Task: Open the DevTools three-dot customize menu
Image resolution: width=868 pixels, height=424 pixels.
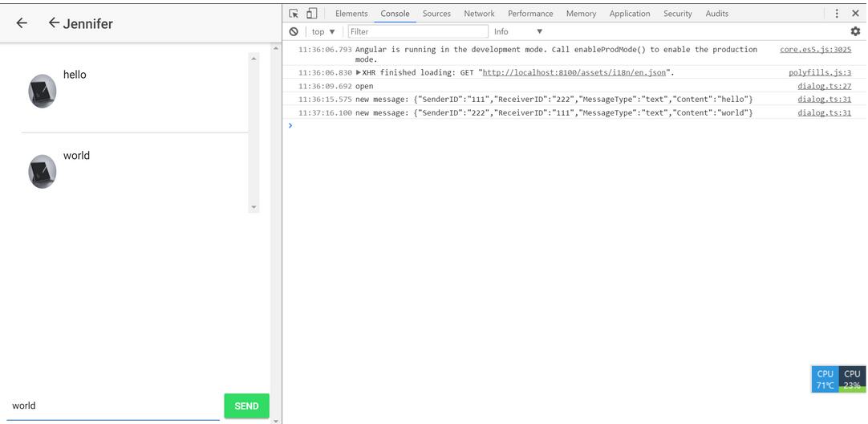Action: click(x=837, y=14)
